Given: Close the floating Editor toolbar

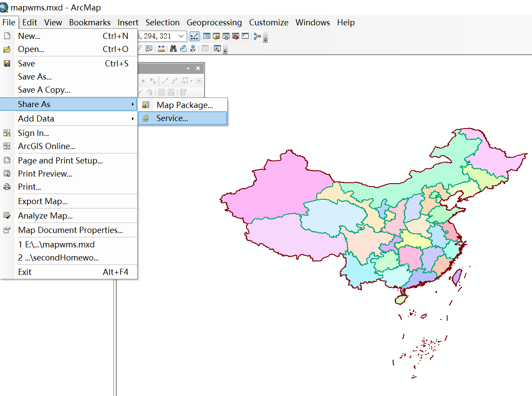Looking at the screenshot, I should 198,68.
